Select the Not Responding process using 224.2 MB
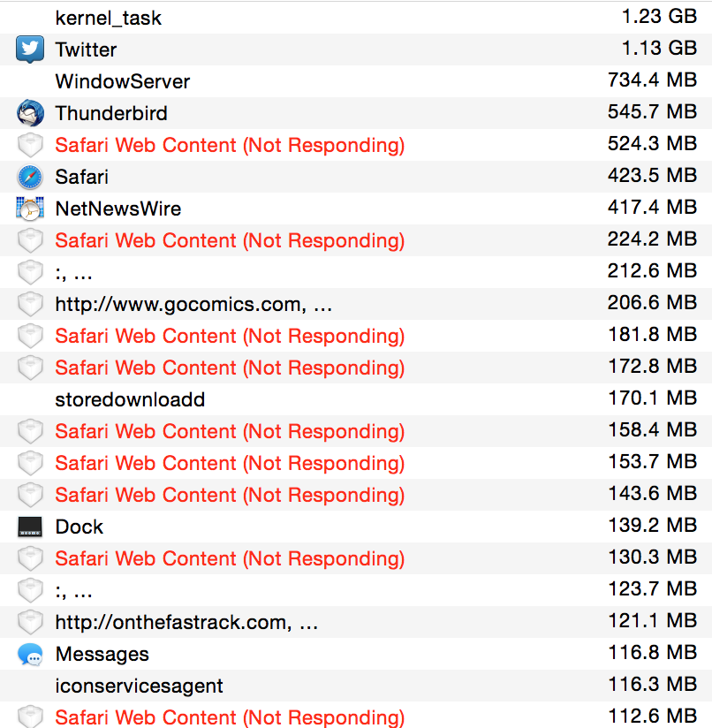712x728 pixels. click(x=230, y=241)
